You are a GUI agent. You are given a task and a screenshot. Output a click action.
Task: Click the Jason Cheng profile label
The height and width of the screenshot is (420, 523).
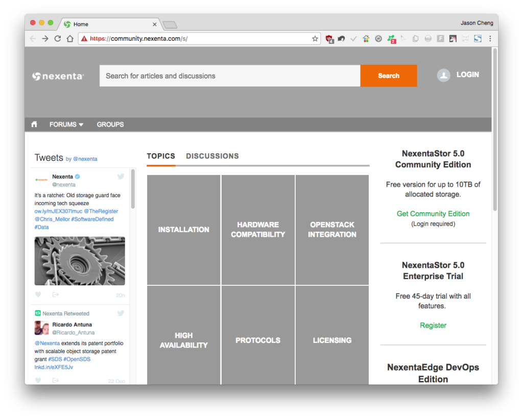coord(477,23)
